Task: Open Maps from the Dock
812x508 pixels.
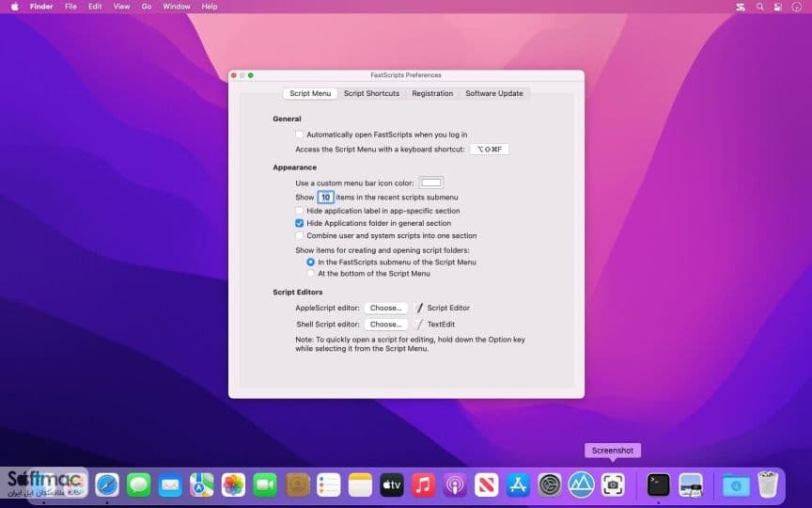Action: click(202, 485)
